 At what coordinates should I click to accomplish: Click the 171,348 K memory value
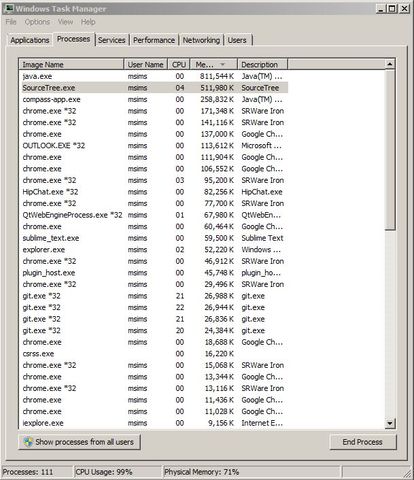(217, 111)
